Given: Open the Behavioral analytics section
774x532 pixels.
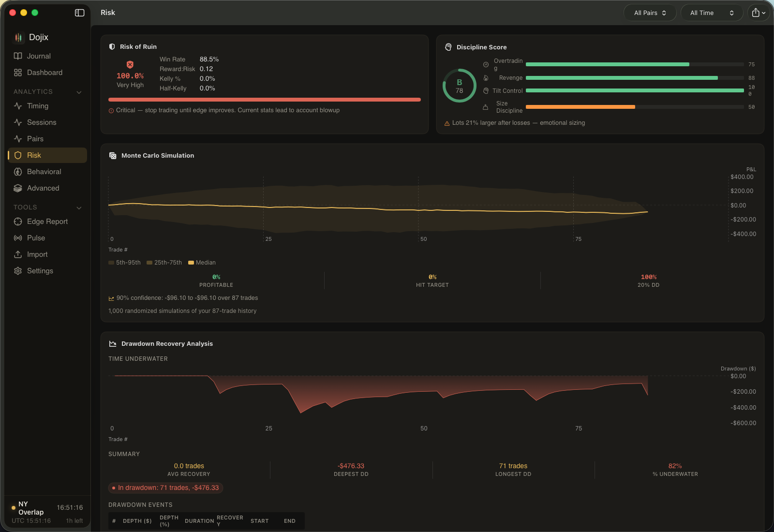Looking at the screenshot, I should coord(44,172).
